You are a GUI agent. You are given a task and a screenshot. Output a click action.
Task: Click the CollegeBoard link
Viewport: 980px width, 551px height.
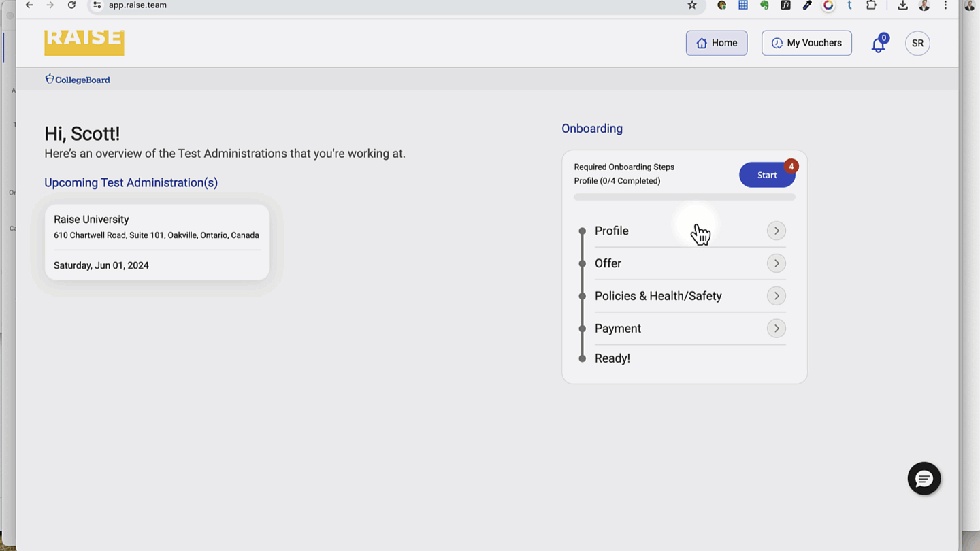click(x=78, y=80)
